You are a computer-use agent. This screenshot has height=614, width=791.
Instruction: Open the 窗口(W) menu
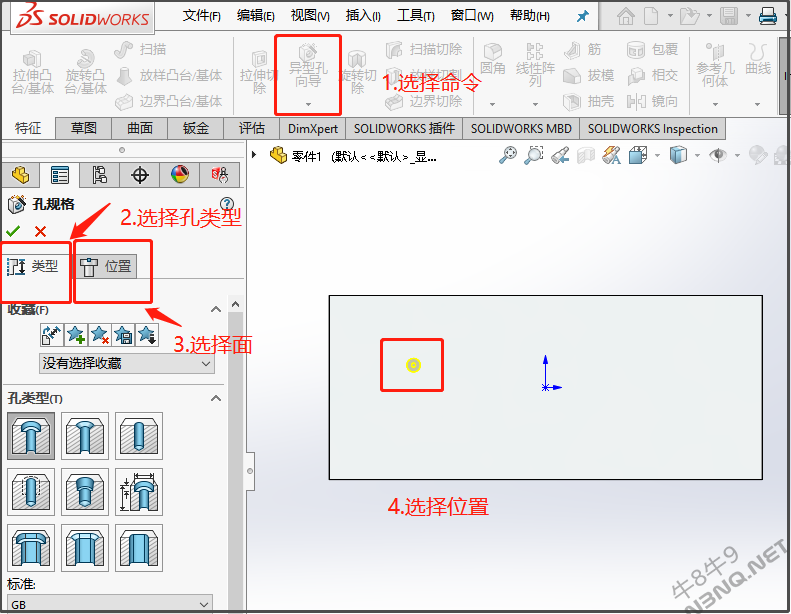[472, 16]
